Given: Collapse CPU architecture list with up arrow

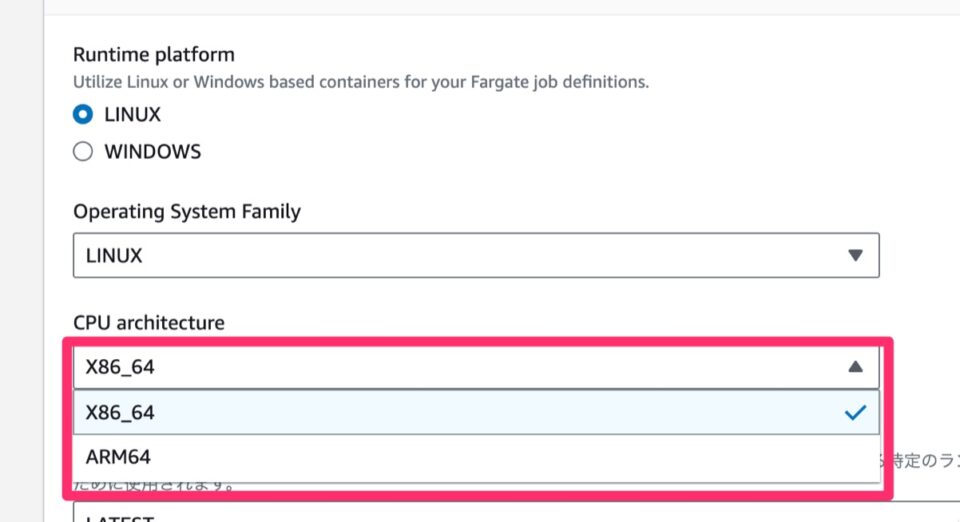Looking at the screenshot, I should coord(854,367).
